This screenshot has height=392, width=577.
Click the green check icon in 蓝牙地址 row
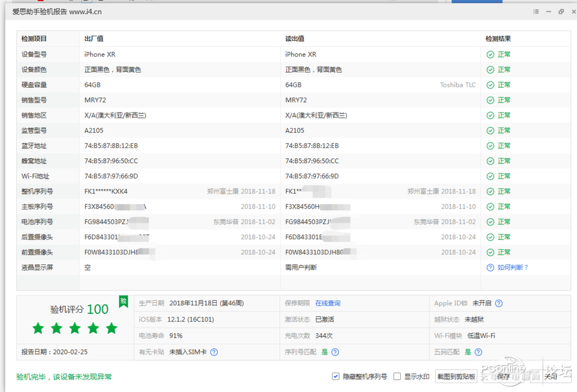pyautogui.click(x=490, y=146)
